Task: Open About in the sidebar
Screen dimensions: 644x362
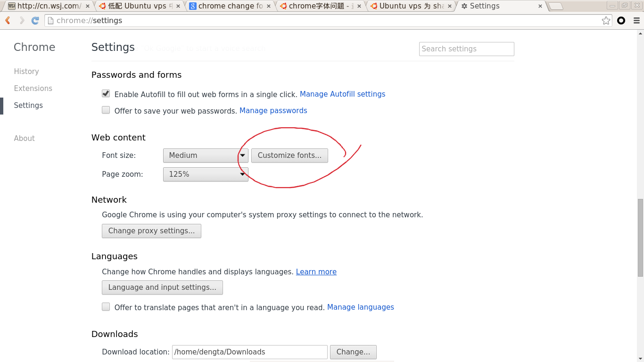Action: pos(25,138)
